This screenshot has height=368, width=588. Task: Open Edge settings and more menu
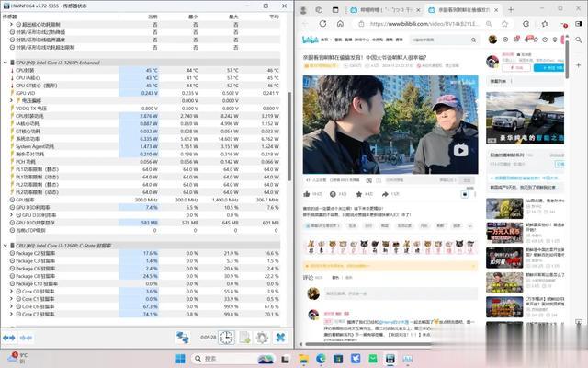563,24
